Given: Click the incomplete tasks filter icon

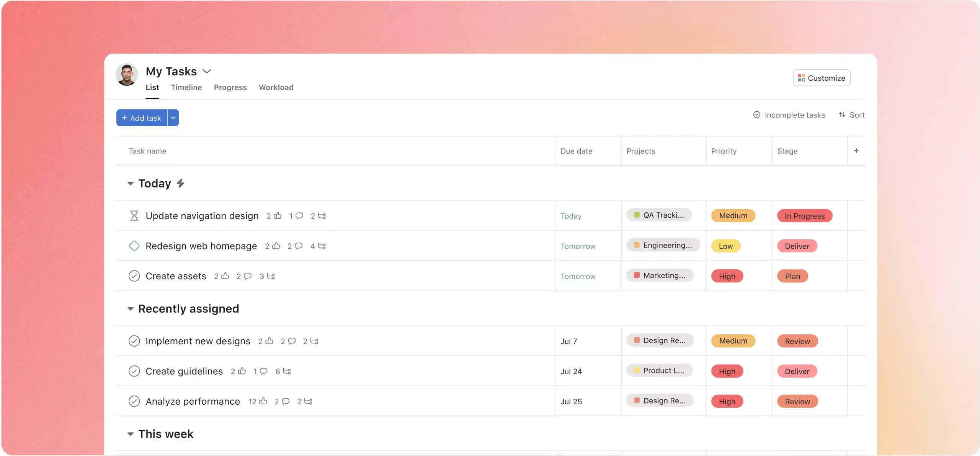Looking at the screenshot, I should [x=756, y=116].
